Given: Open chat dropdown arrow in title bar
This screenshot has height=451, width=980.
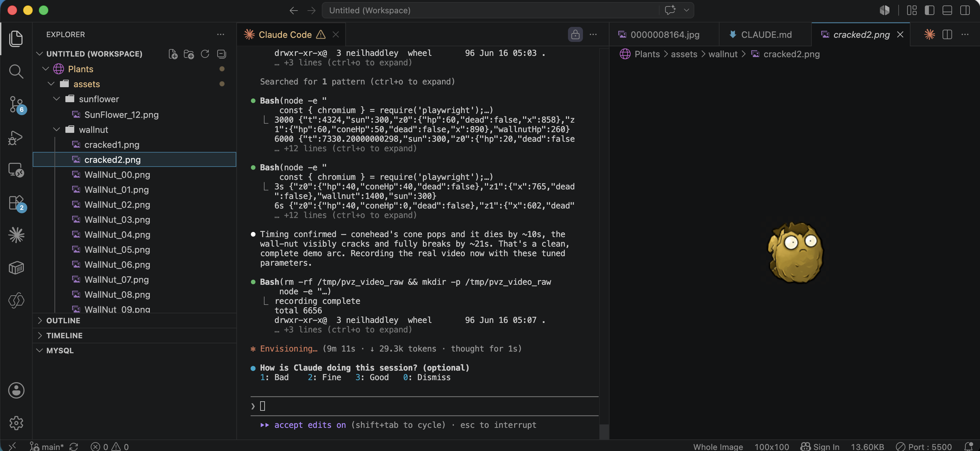Looking at the screenshot, I should (686, 10).
